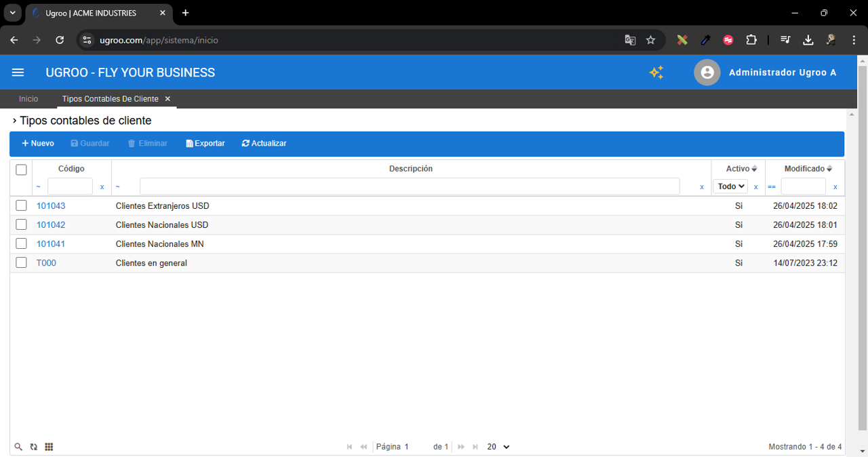Bookmark this page with the star icon
Screen dimensions: 868x457
pos(650,40)
